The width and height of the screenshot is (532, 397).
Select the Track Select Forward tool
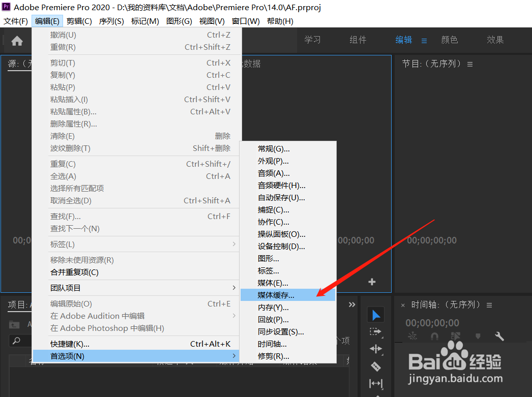(375, 332)
